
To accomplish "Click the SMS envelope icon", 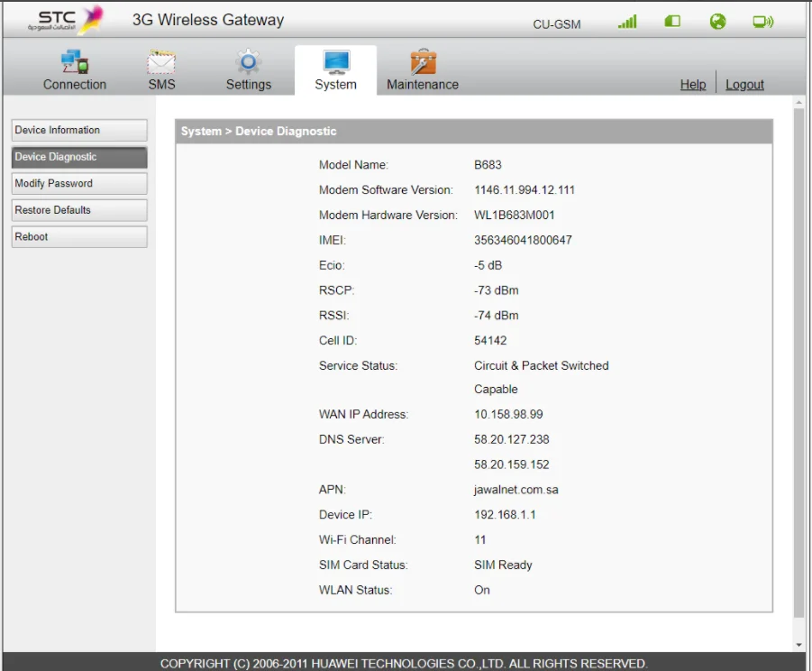I will click(x=161, y=62).
